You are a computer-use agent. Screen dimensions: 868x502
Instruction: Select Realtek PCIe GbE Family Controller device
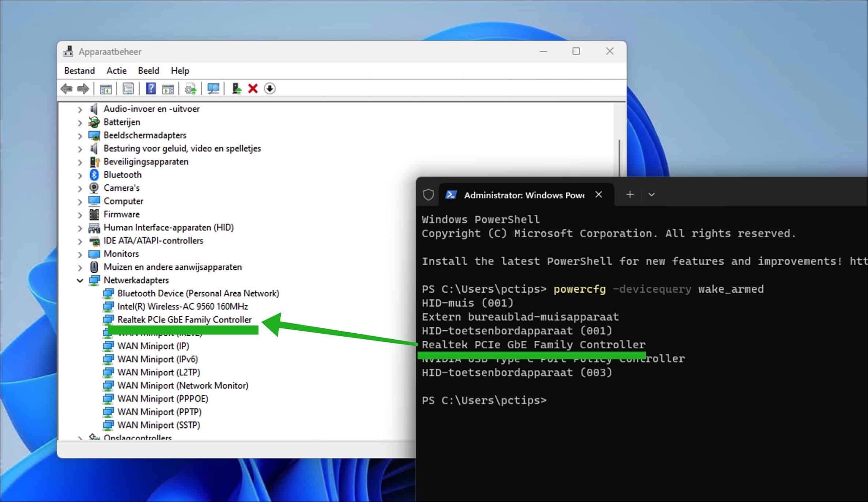pos(184,319)
